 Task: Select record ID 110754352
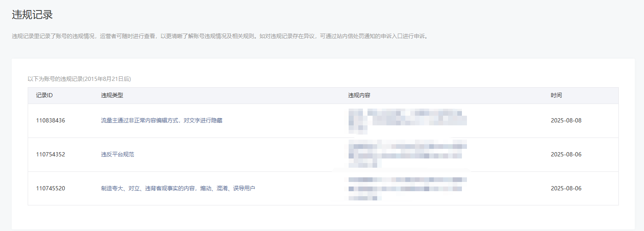51,154
